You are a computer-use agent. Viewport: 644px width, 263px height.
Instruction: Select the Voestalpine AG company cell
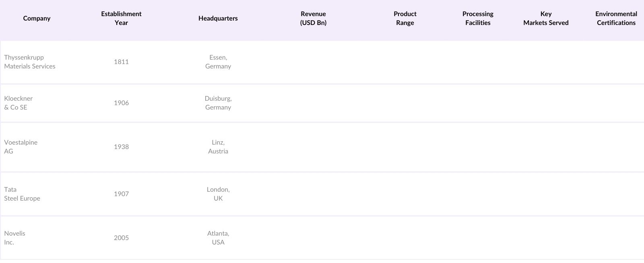click(x=21, y=147)
